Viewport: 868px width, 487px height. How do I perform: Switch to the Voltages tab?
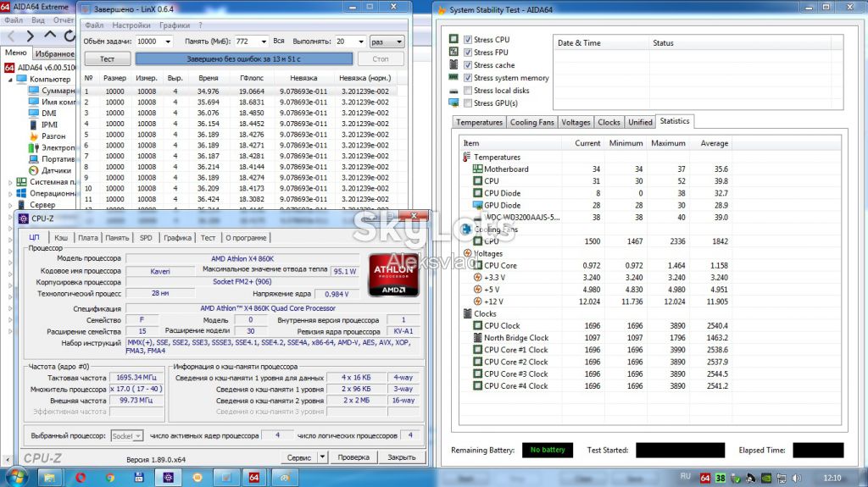(576, 122)
